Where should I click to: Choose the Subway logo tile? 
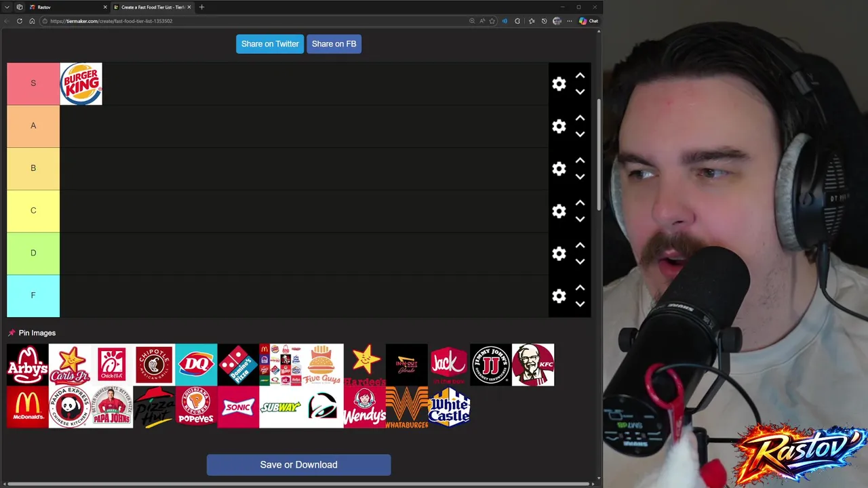(280, 407)
